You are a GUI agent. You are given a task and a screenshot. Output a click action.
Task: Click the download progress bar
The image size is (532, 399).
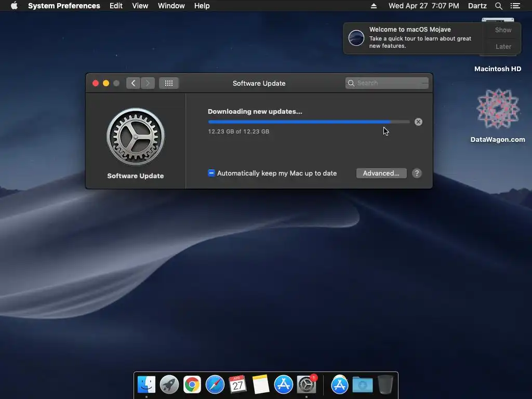(x=309, y=122)
